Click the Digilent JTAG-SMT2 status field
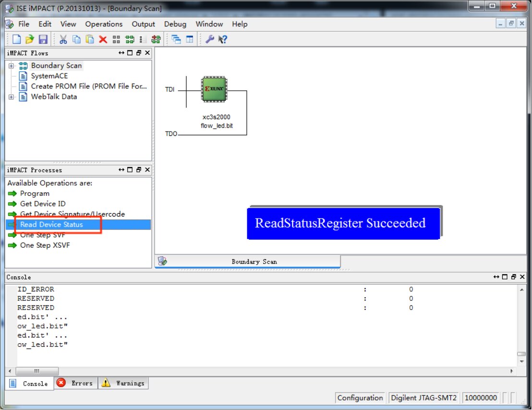Screen dimensions: 532x410 [x=424, y=398]
